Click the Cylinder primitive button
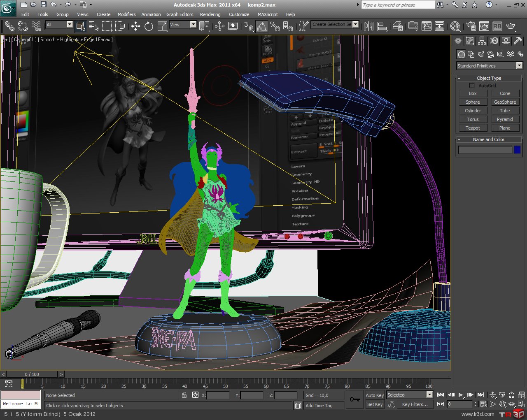The image size is (527, 420). pyautogui.click(x=473, y=111)
